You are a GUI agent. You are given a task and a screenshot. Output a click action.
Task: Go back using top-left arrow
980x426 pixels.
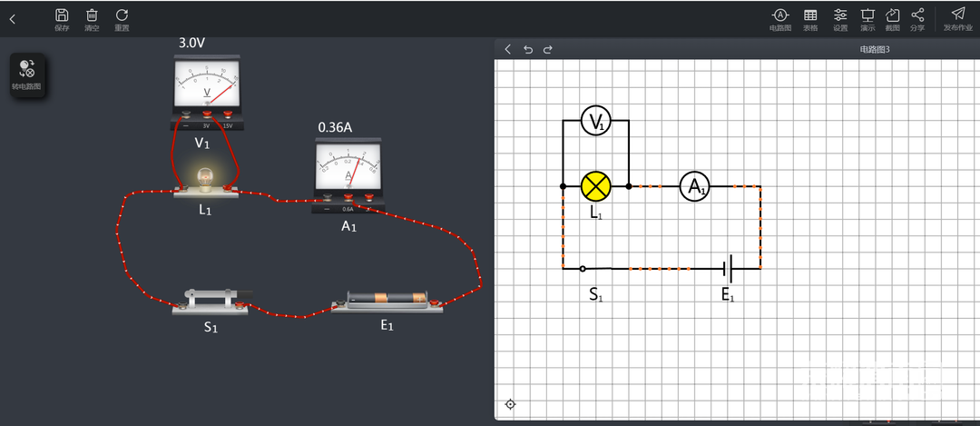click(x=13, y=18)
